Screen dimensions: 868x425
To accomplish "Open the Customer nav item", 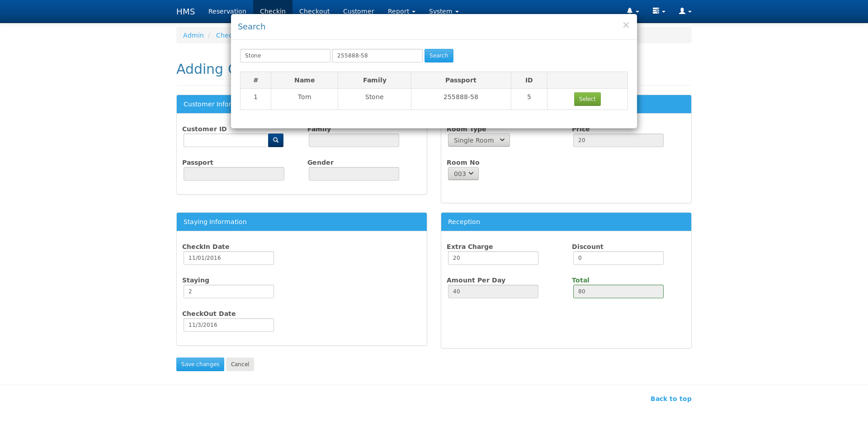I will tap(358, 11).
